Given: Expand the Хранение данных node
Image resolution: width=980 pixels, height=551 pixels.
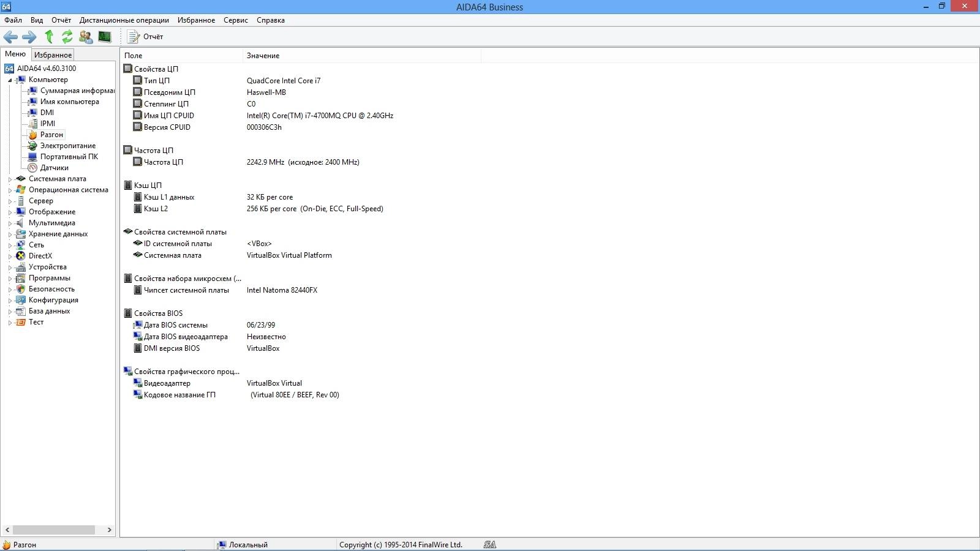Looking at the screenshot, I should click(x=10, y=234).
